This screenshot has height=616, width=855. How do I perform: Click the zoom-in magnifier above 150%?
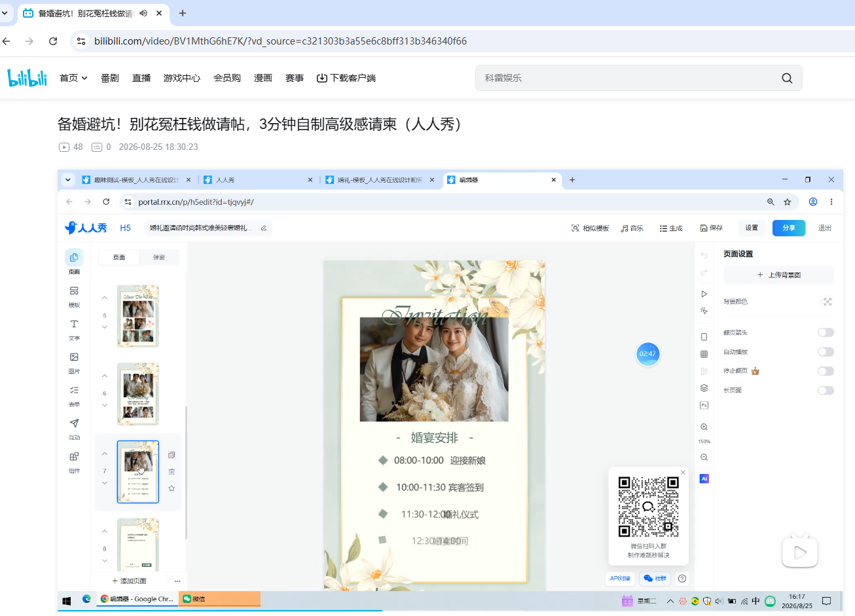(704, 427)
